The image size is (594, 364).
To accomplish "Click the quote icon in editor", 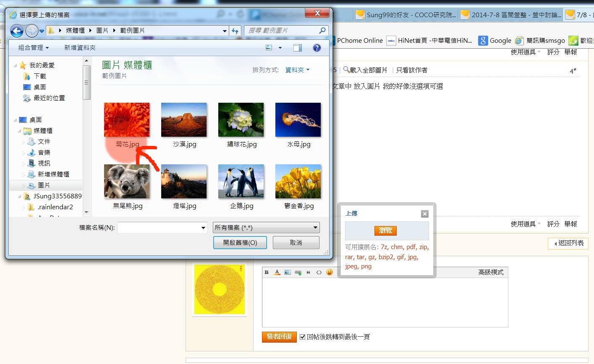I will 309,272.
